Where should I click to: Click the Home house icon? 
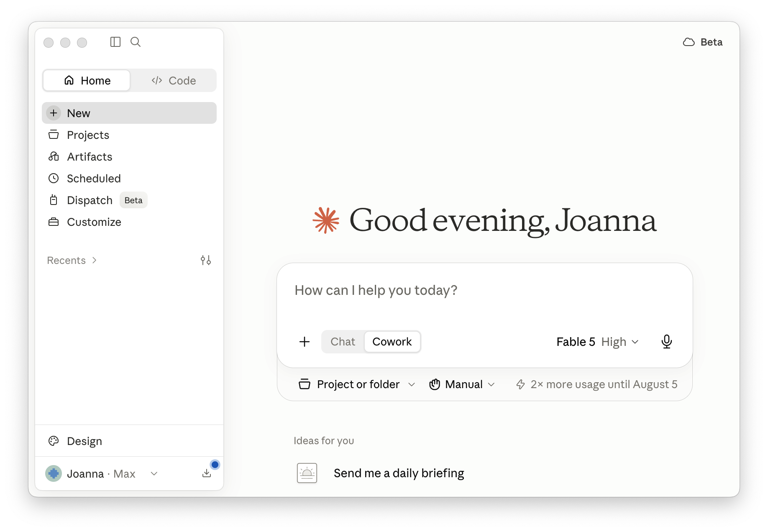click(69, 80)
